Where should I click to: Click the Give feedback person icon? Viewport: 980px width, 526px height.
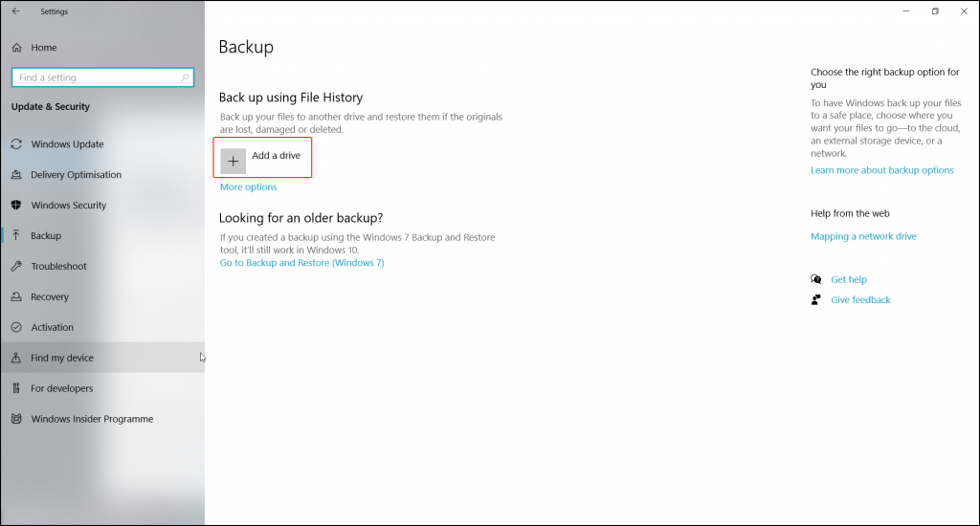[x=815, y=300]
